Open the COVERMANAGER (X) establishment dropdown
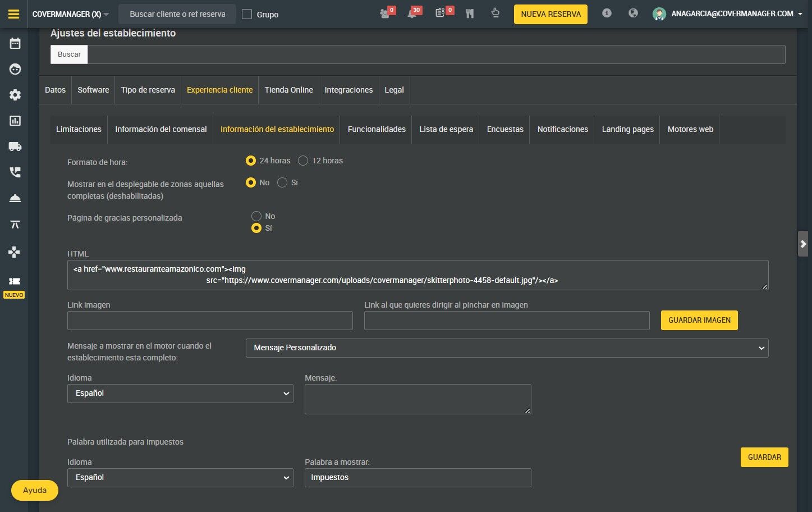 coord(71,14)
